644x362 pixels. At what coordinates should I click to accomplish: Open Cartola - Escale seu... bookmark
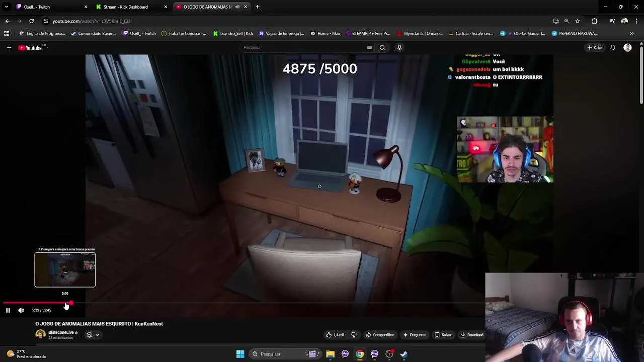click(x=471, y=34)
